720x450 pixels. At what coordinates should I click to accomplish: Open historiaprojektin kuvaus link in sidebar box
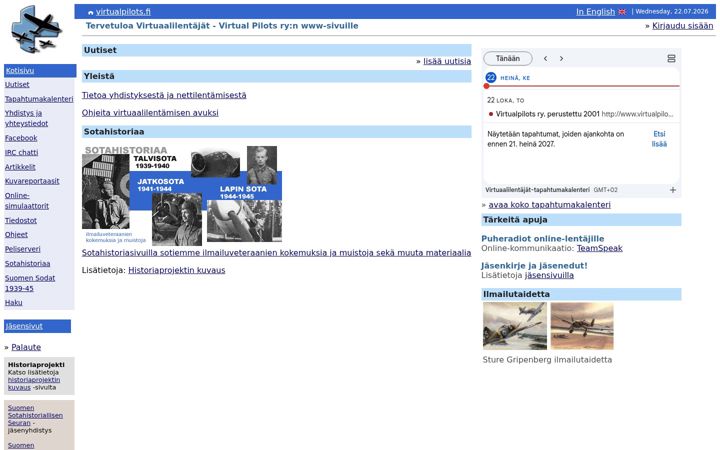34,383
